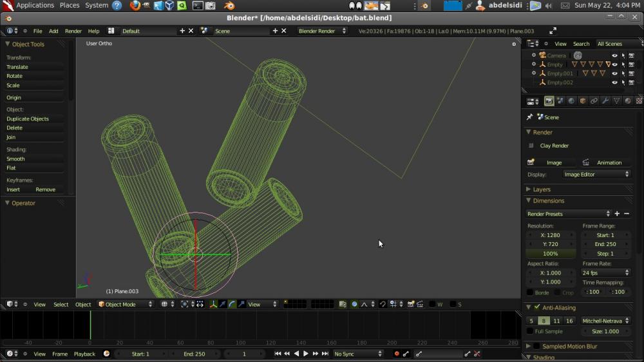The height and width of the screenshot is (362, 644).
Task: Click the Duplicate Objects button
Action: point(28,119)
